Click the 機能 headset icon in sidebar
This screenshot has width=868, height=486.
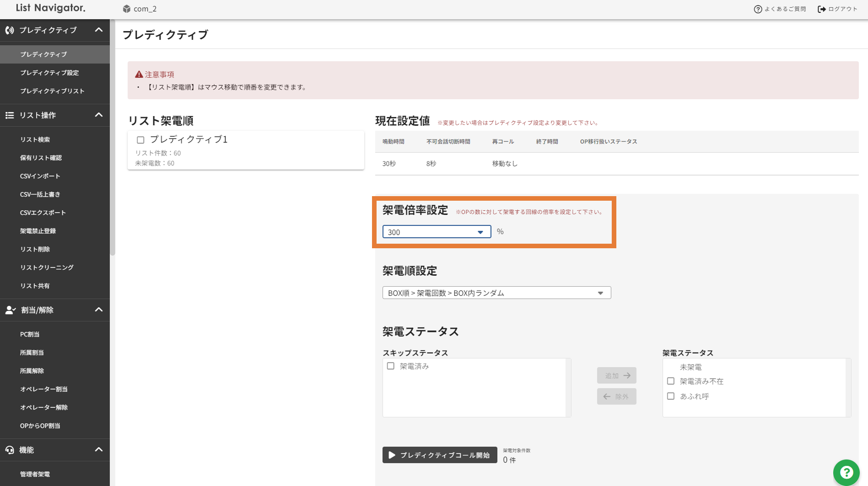click(10, 450)
